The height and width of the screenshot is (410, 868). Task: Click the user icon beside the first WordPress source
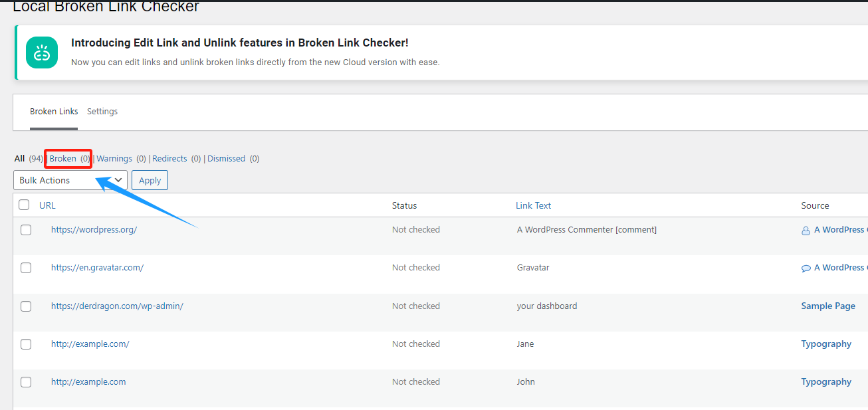click(806, 229)
